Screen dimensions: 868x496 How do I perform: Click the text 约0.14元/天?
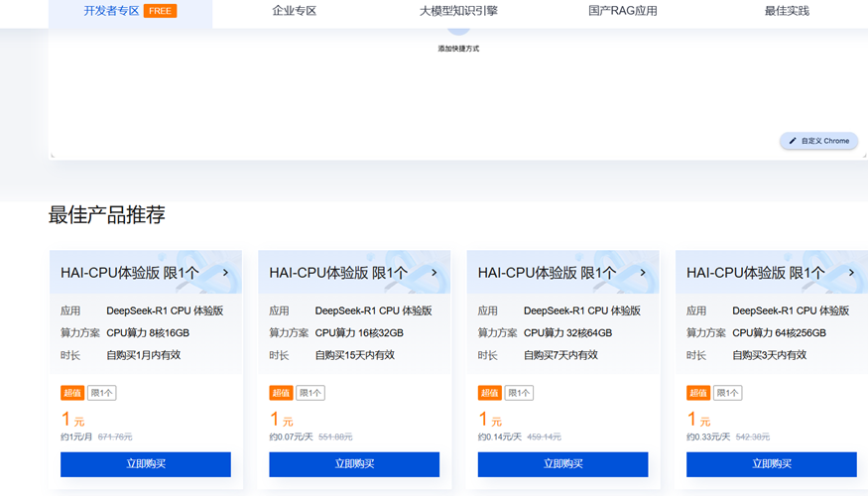[x=500, y=436]
